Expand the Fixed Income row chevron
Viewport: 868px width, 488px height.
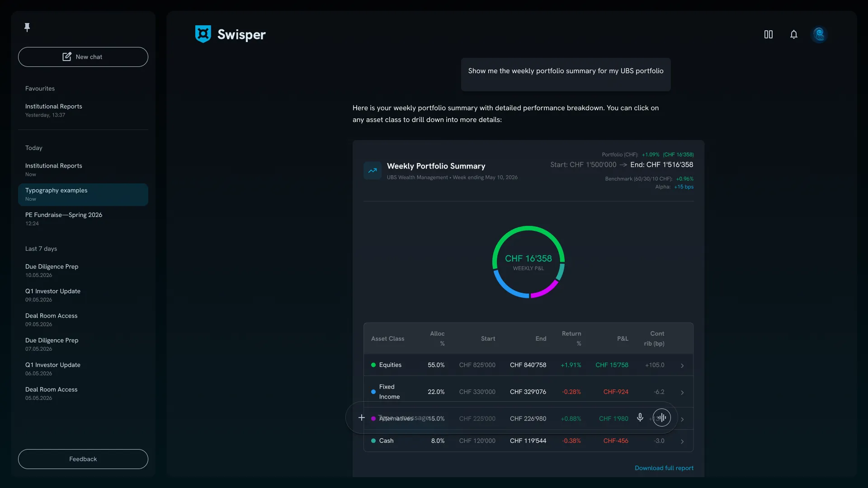682,392
